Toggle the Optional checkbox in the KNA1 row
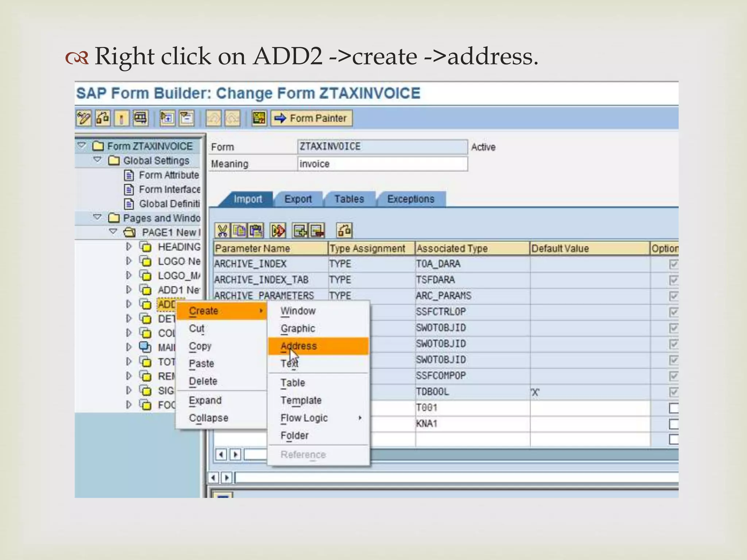 point(674,424)
